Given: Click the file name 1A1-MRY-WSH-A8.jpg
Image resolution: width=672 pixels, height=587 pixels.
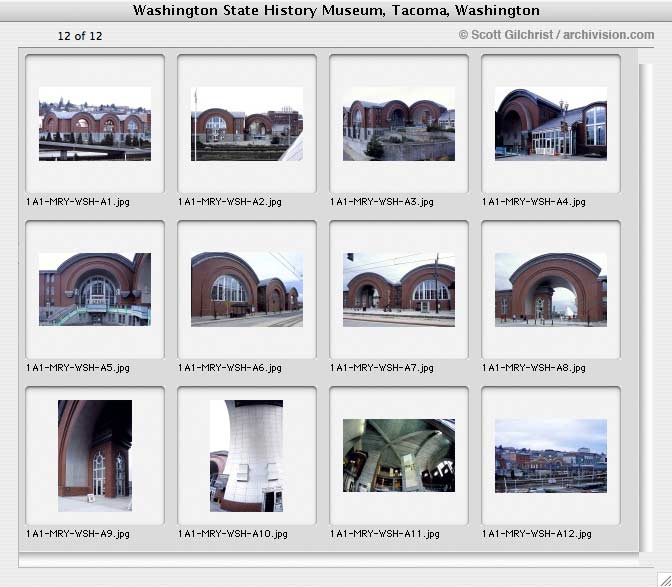Looking at the screenshot, I should (534, 368).
